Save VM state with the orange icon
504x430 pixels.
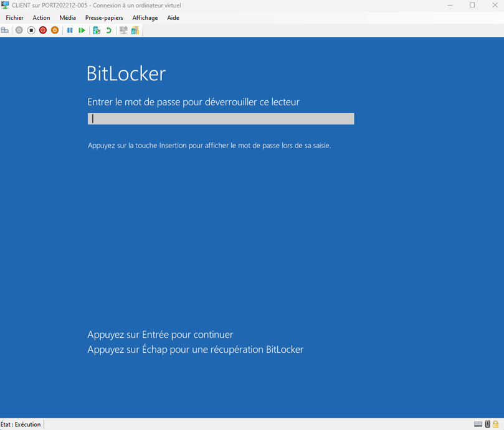pos(55,30)
